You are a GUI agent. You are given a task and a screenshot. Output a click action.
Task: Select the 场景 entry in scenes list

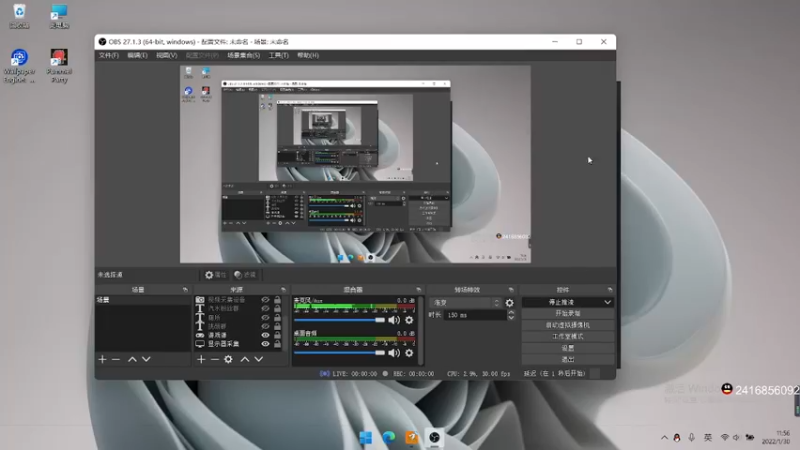(143, 300)
